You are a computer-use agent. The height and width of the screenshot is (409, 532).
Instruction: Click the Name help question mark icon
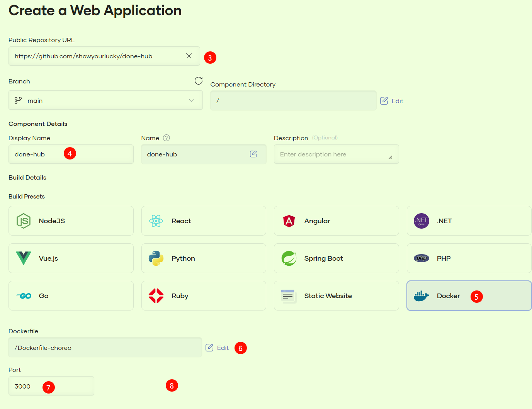pos(167,138)
